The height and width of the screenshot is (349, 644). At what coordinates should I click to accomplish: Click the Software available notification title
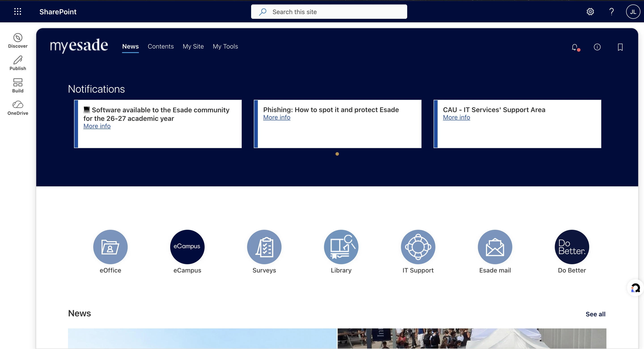coord(156,114)
